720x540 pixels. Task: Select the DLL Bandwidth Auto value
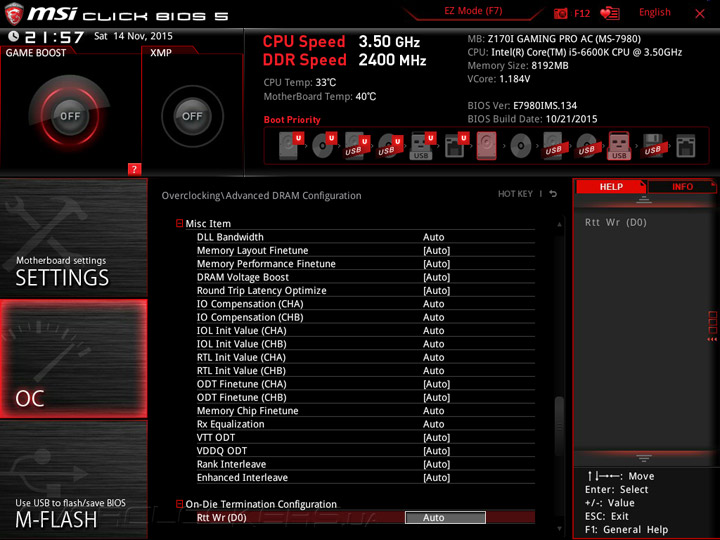[x=433, y=237]
